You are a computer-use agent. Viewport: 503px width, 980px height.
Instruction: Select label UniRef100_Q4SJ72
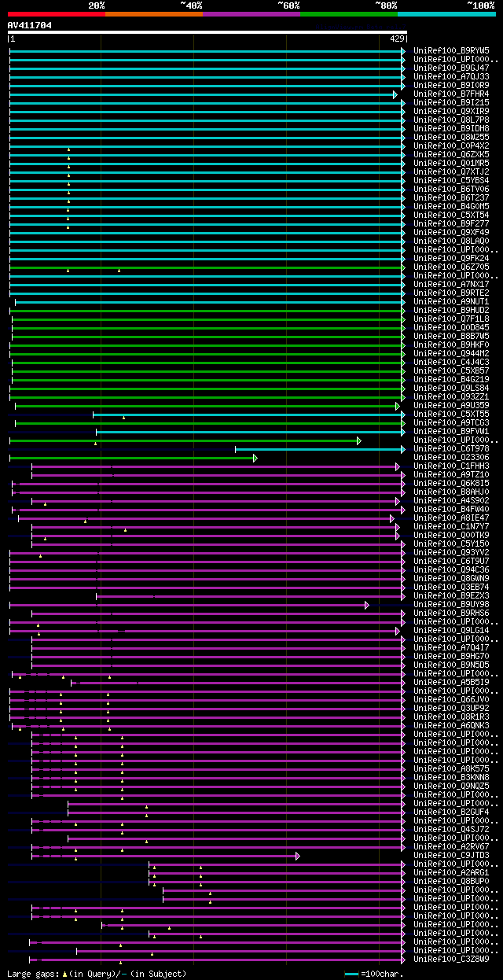click(x=451, y=830)
